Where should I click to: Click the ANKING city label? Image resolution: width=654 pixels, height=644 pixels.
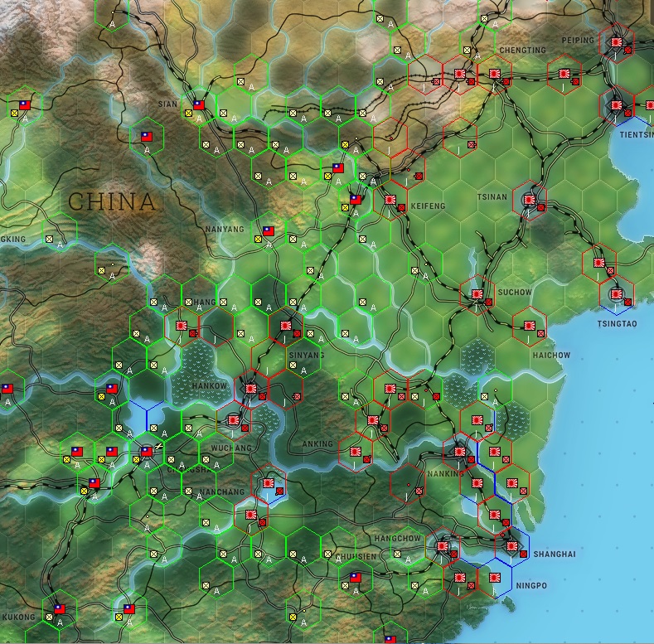pyautogui.click(x=317, y=443)
